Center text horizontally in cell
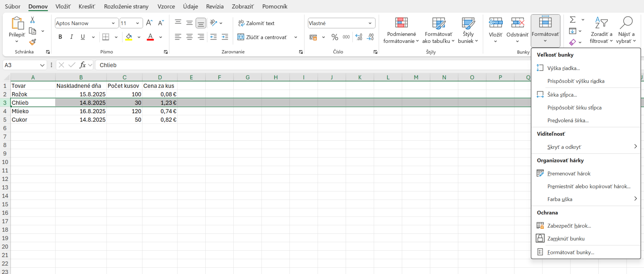The image size is (644, 274). pyautogui.click(x=190, y=37)
